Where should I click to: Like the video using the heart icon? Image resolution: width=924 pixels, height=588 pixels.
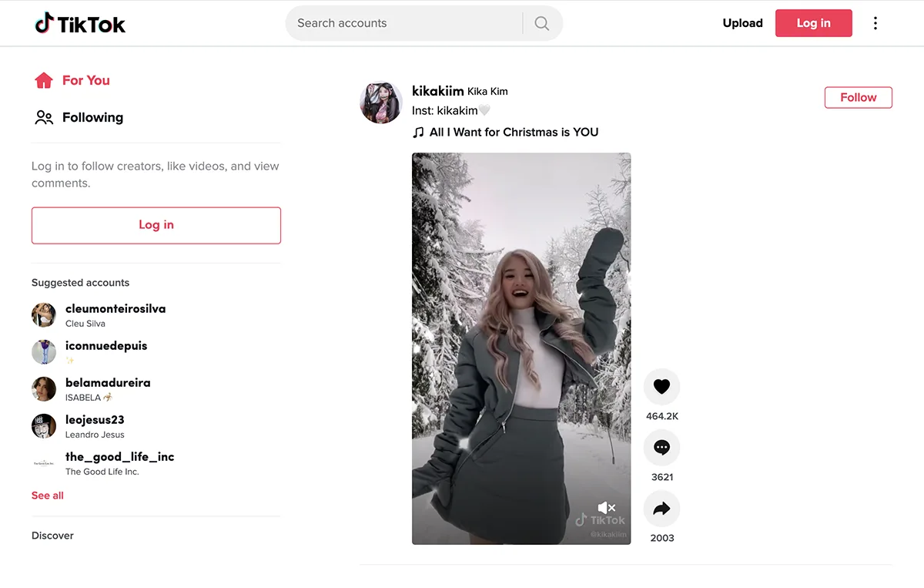(661, 387)
